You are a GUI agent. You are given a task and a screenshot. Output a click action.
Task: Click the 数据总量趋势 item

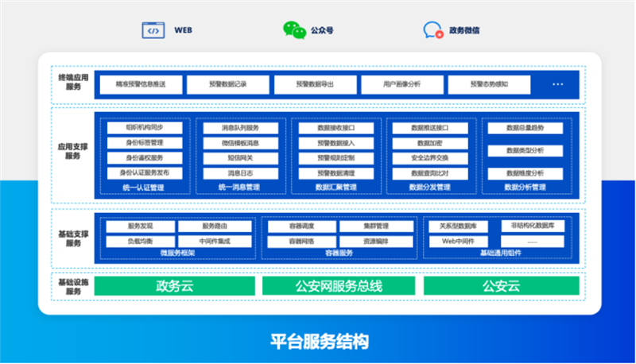click(x=525, y=128)
